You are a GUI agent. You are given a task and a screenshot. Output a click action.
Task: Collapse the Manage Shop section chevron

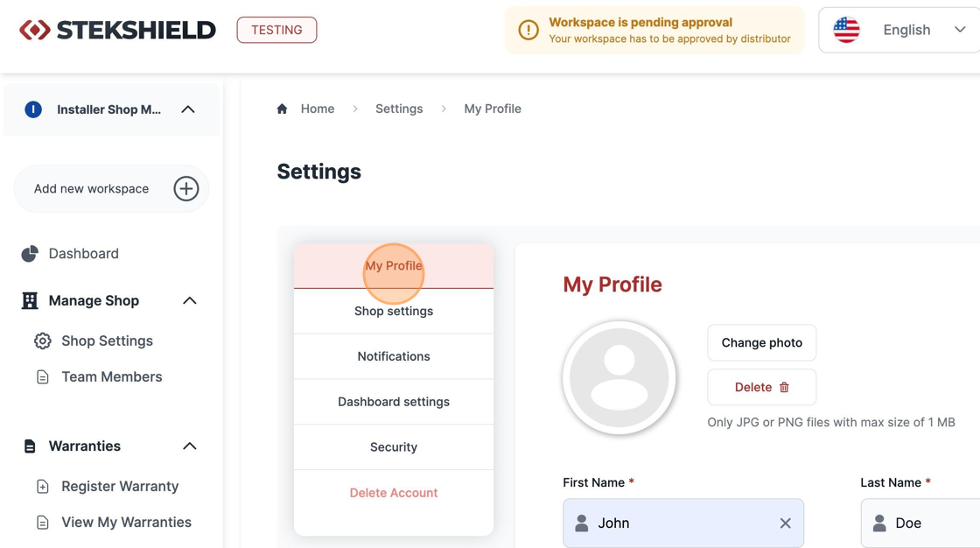click(x=189, y=301)
